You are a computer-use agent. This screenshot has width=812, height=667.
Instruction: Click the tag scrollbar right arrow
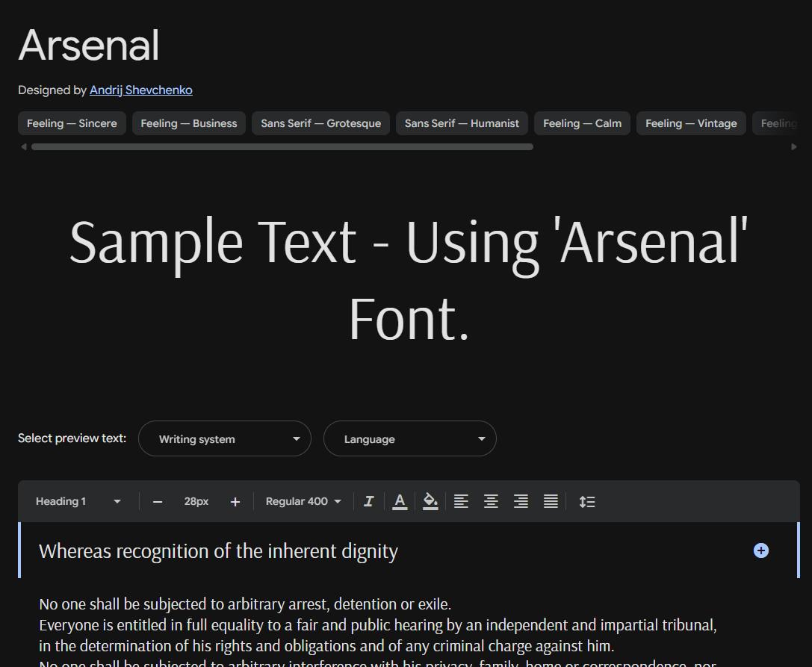[x=794, y=147]
